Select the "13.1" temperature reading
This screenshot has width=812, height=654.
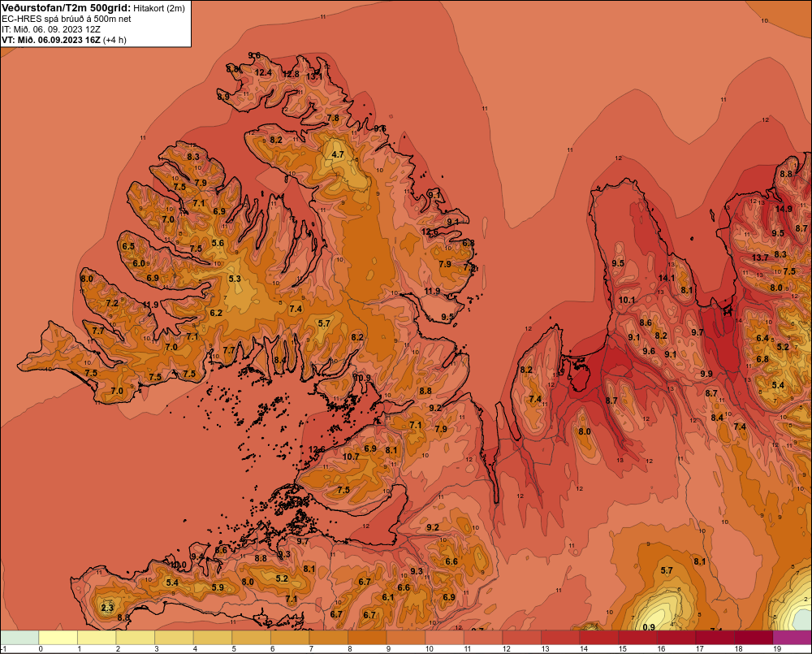(314, 76)
